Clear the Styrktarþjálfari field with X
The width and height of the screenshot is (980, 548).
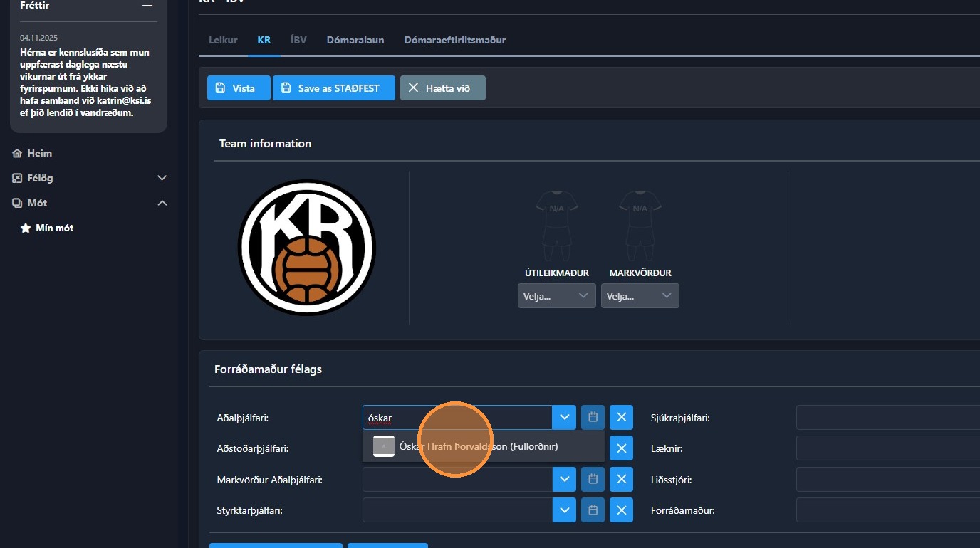(x=621, y=510)
